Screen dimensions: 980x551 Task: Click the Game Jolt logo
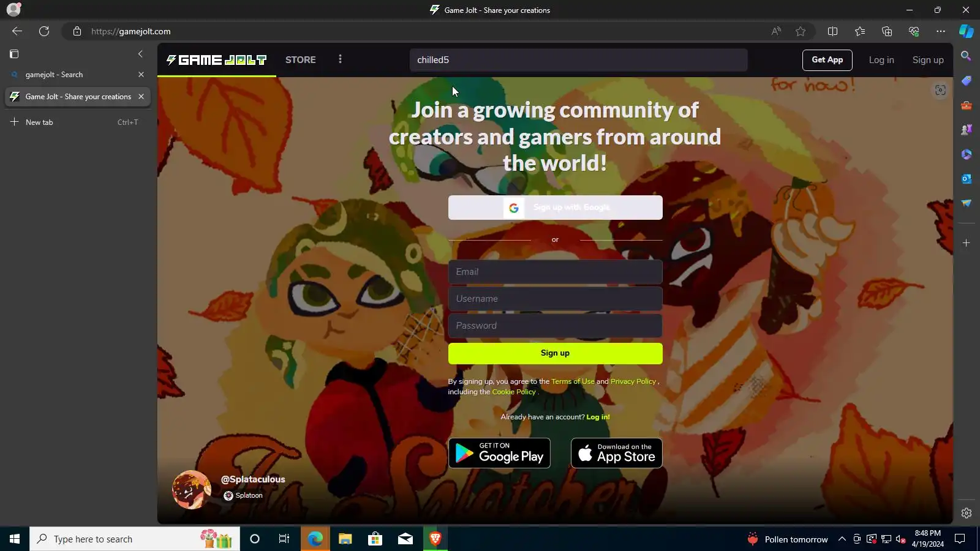217,59
